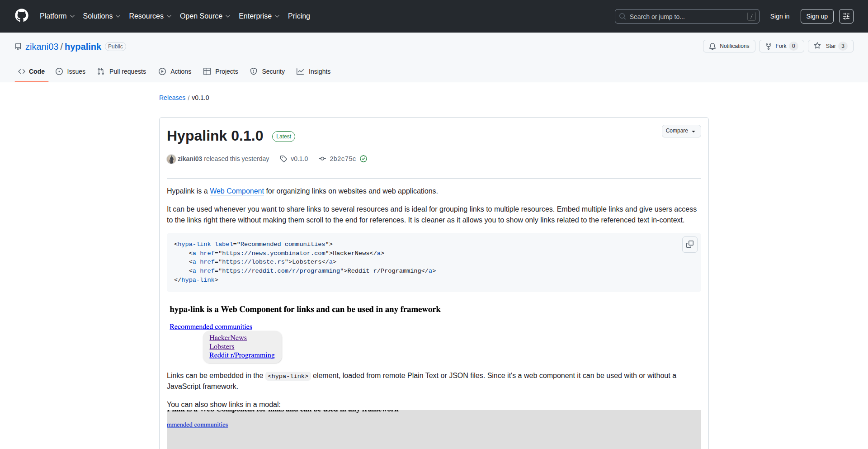Follow the Web Component link
The height and width of the screenshot is (449, 868).
click(x=236, y=191)
